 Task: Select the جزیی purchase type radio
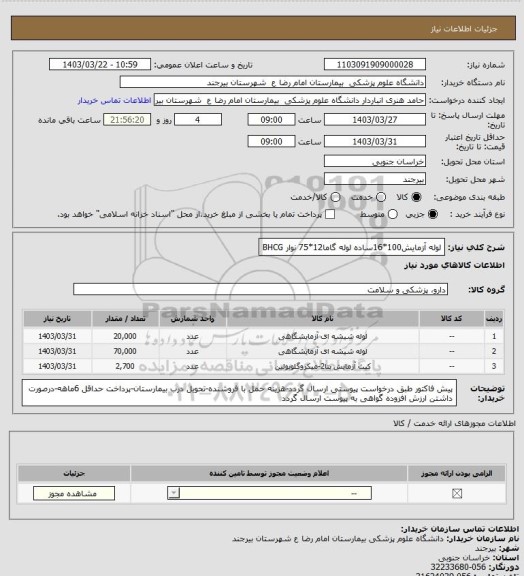(x=433, y=214)
